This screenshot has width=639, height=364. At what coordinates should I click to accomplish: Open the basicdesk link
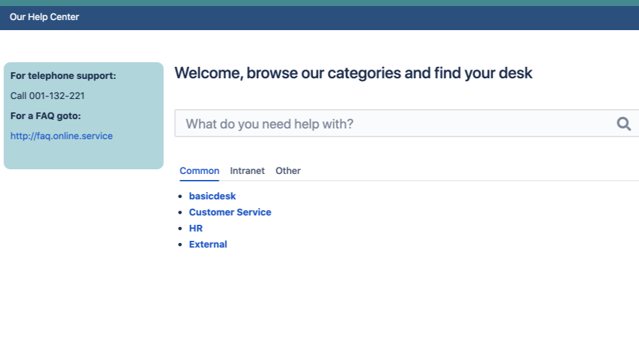(213, 196)
